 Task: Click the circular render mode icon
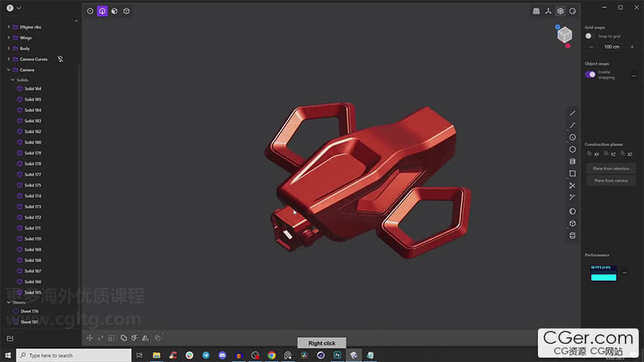coord(572,11)
